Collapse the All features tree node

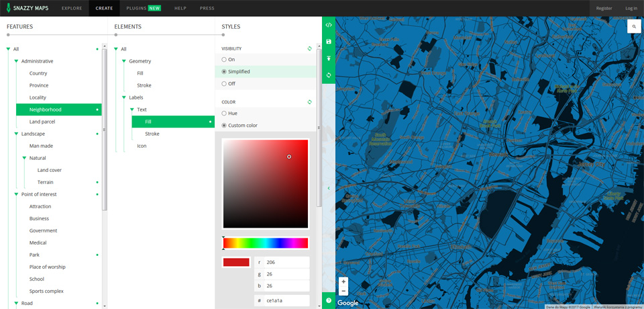(x=8, y=50)
